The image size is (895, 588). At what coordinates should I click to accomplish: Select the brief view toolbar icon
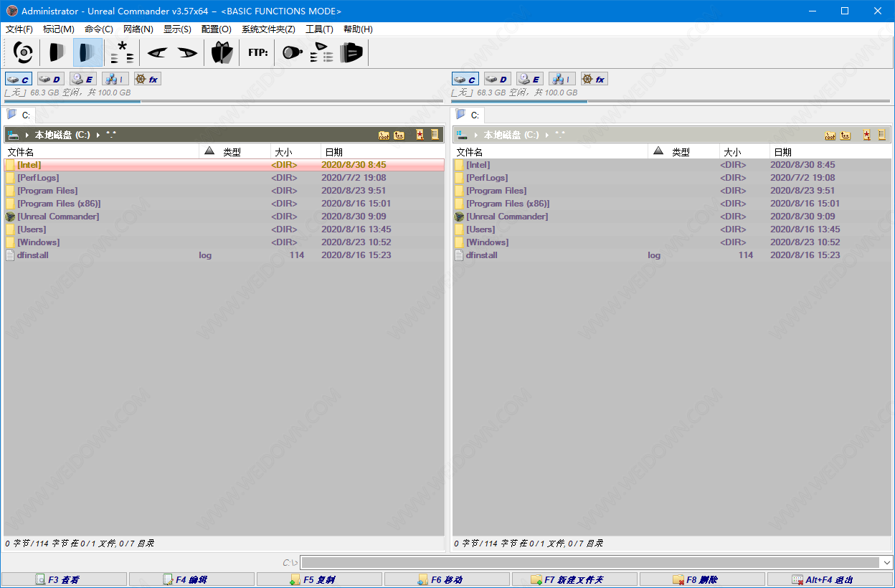pyautogui.click(x=57, y=52)
